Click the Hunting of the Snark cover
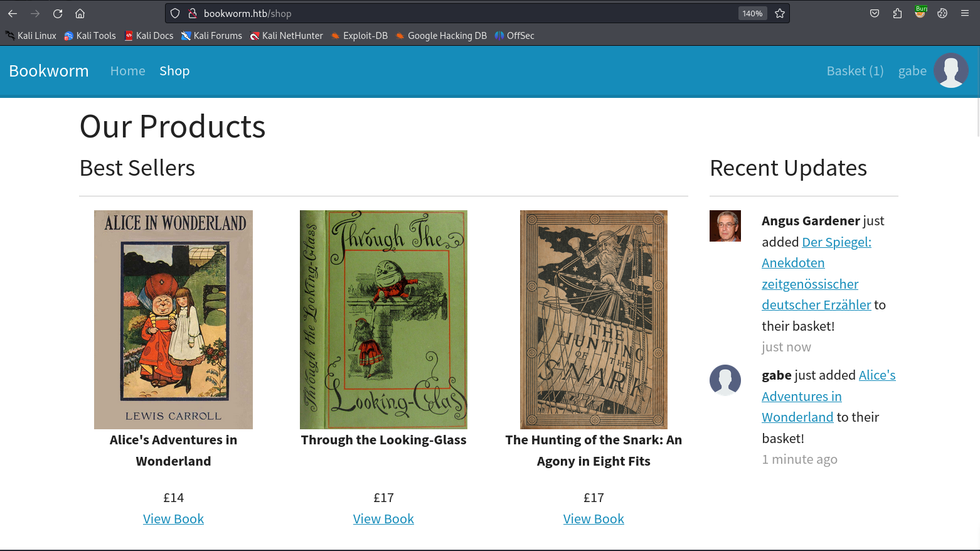 coord(594,319)
